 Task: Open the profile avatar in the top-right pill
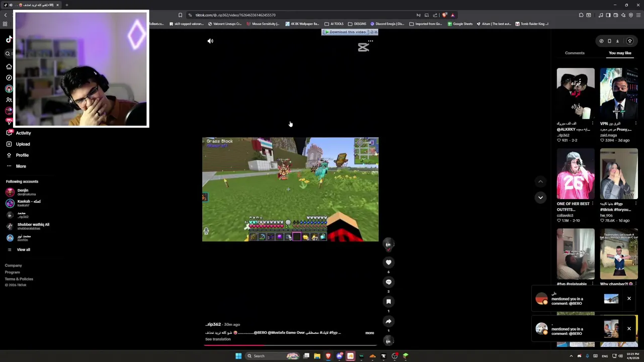click(629, 41)
